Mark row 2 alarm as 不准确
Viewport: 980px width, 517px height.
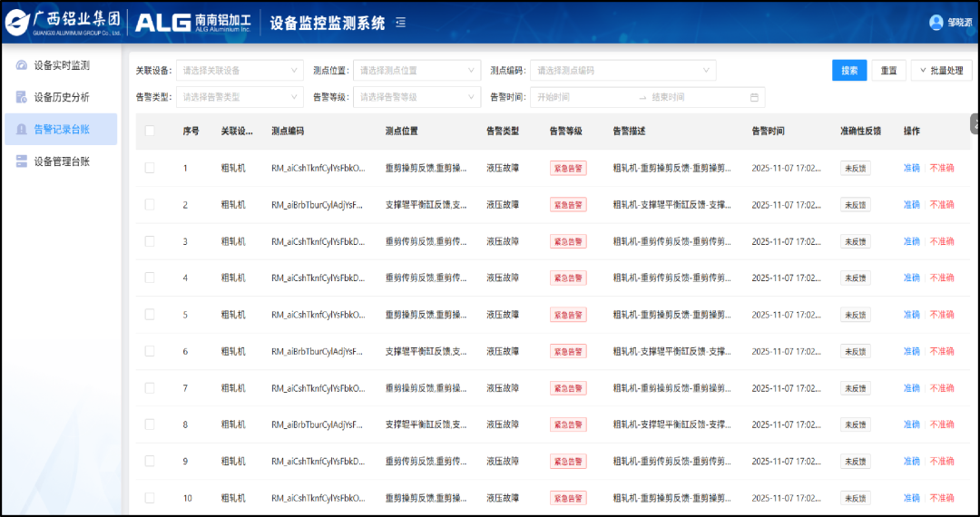click(x=941, y=205)
